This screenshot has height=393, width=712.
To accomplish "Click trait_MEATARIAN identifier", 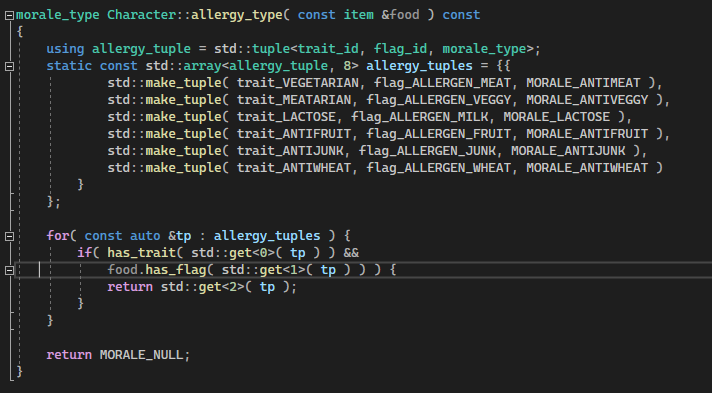I will click(294, 100).
